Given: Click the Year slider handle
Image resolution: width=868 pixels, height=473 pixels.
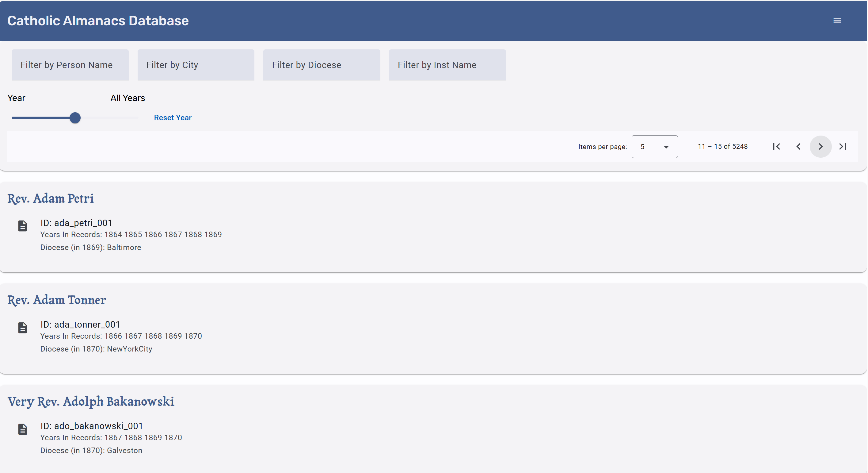Looking at the screenshot, I should [75, 118].
